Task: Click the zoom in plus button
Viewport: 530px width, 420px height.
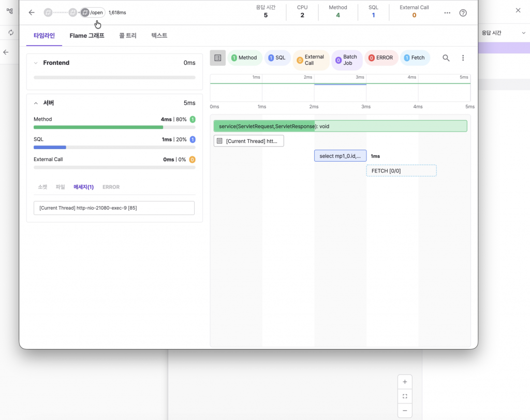Action: pos(405,382)
